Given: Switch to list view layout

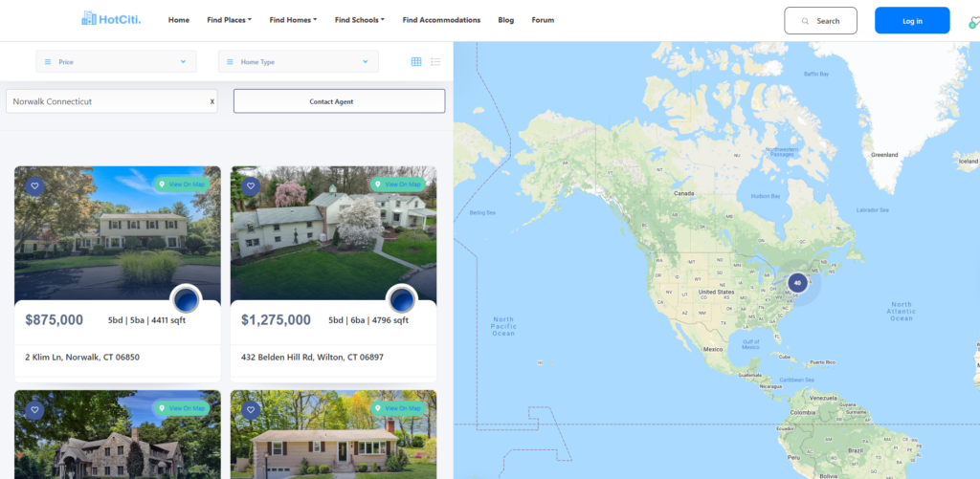Looking at the screenshot, I should point(435,61).
